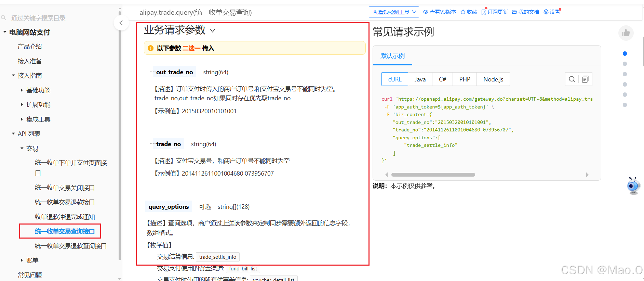Click the out_trade_no parameter name
Screen dimensions: 644x281
point(174,72)
